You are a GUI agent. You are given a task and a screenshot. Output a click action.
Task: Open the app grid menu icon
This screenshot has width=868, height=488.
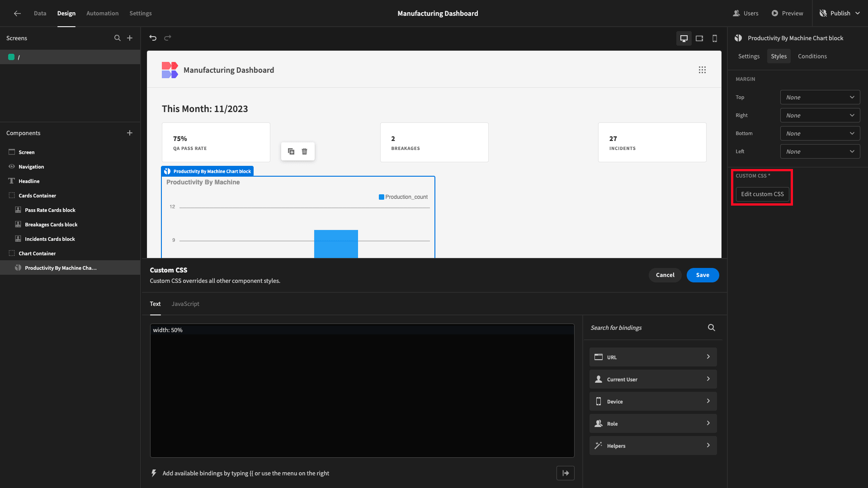(702, 70)
